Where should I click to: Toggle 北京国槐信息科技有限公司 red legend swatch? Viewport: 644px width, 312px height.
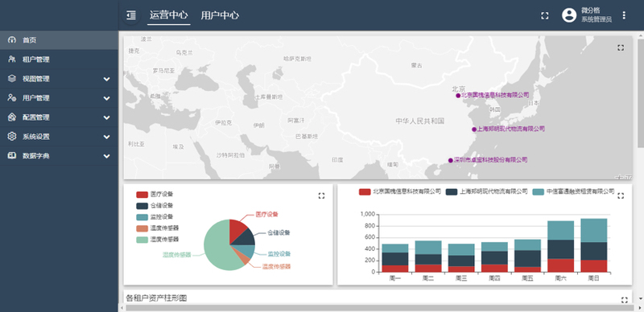tap(365, 191)
